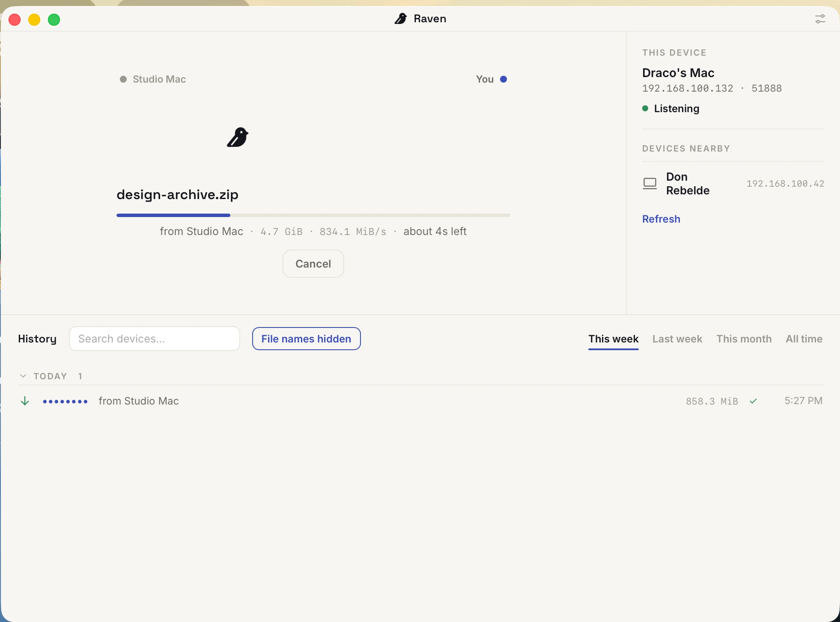Screen dimensions: 840x622
Task: Click the 5:27 PM timestamp
Action: click(x=803, y=401)
